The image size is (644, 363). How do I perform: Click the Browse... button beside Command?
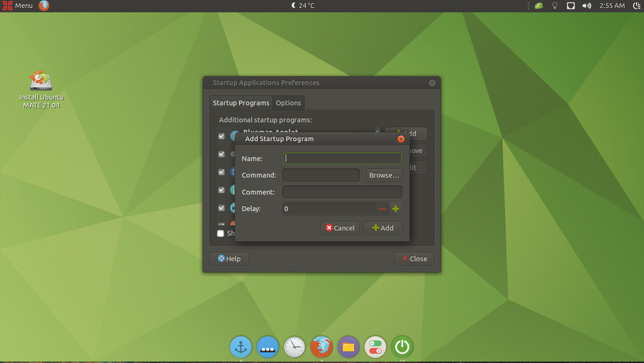(x=384, y=175)
